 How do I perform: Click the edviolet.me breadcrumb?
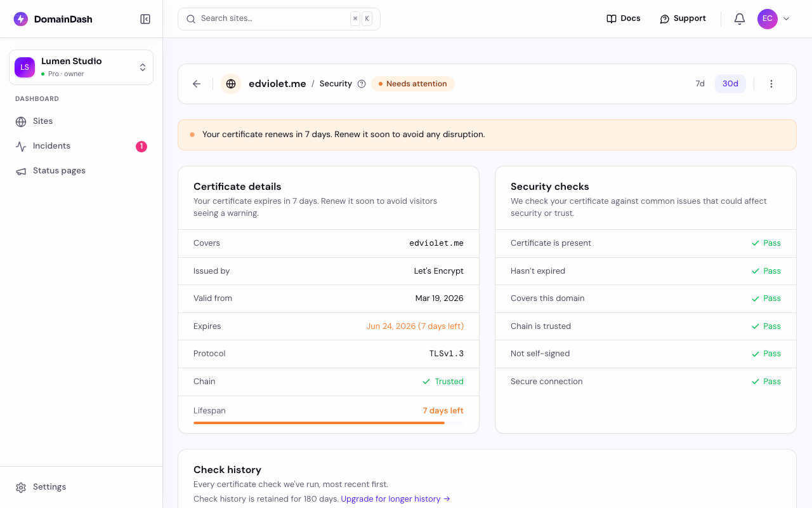click(277, 84)
